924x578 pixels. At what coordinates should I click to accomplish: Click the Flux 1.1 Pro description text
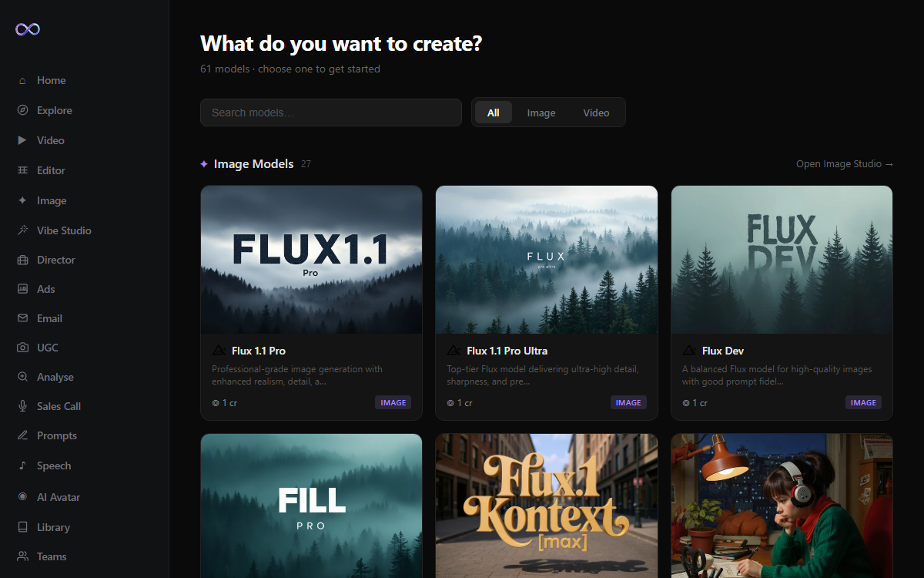pyautogui.click(x=297, y=375)
